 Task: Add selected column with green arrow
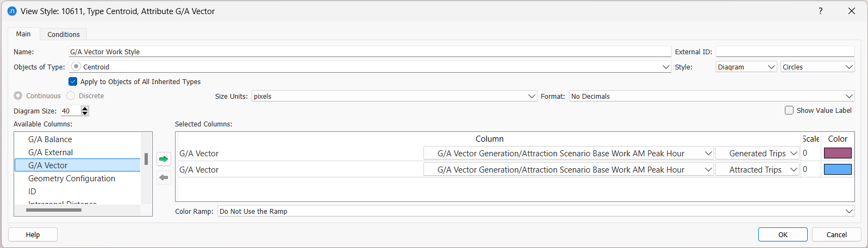click(x=164, y=159)
